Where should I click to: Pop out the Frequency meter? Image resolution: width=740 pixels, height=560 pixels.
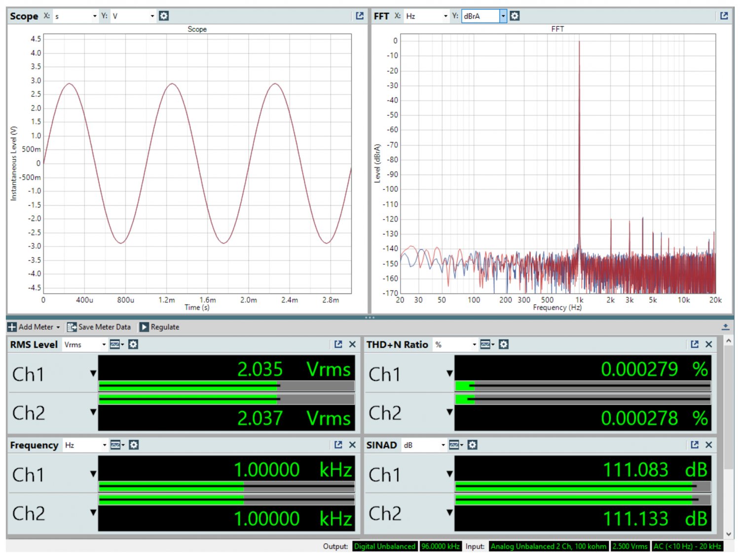pos(338,445)
